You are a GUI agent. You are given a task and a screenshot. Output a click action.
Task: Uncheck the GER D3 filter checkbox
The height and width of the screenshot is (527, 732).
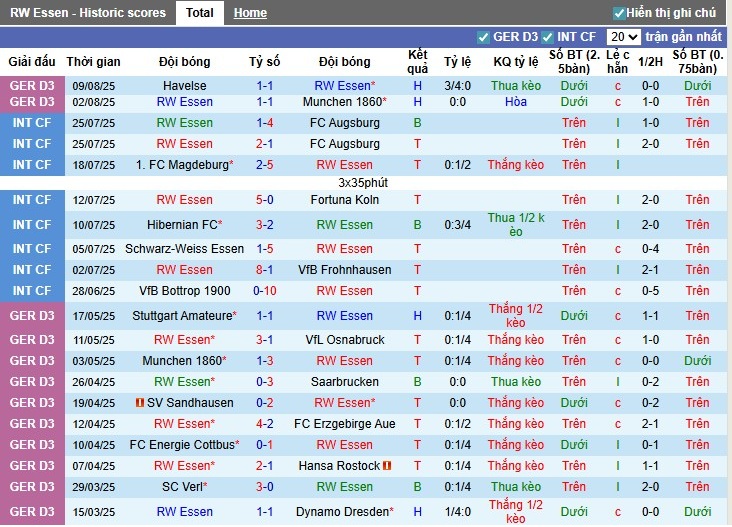483,37
